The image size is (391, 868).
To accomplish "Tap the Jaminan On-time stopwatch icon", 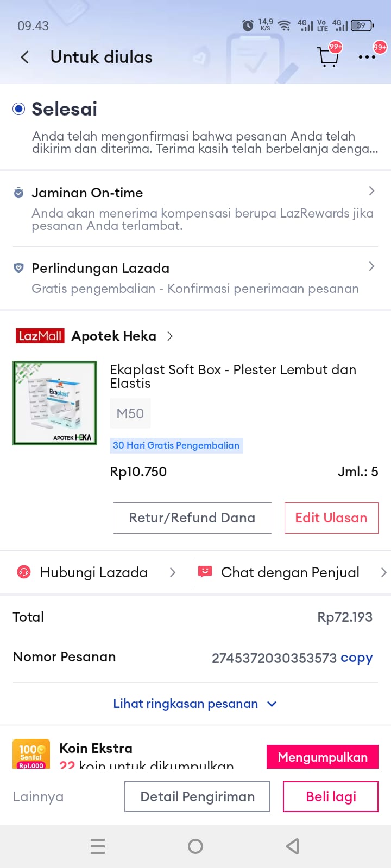I will pyautogui.click(x=18, y=193).
